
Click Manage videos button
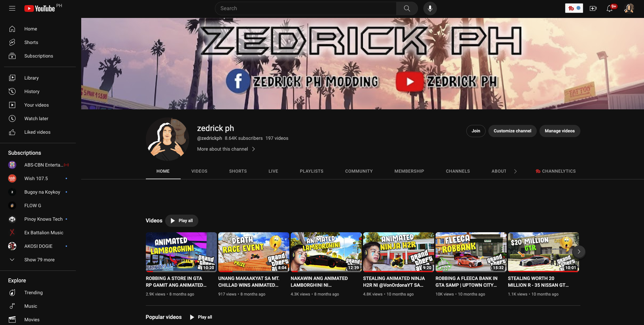(x=560, y=131)
